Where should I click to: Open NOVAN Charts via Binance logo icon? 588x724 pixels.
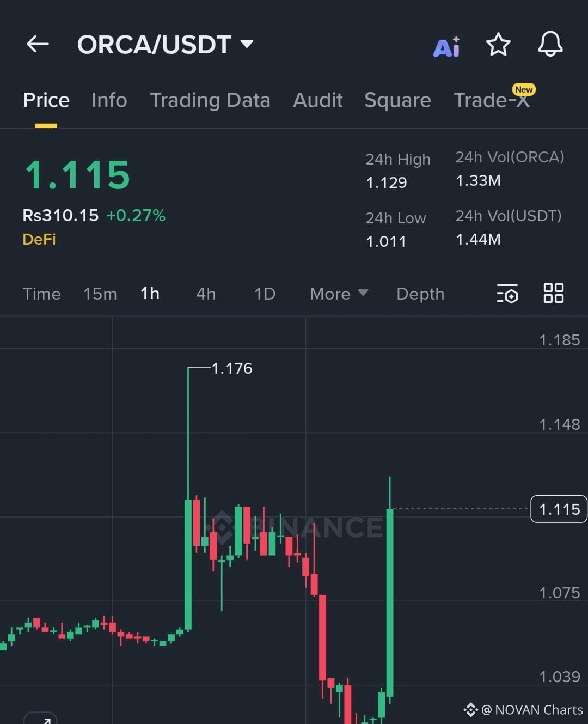[x=470, y=709]
